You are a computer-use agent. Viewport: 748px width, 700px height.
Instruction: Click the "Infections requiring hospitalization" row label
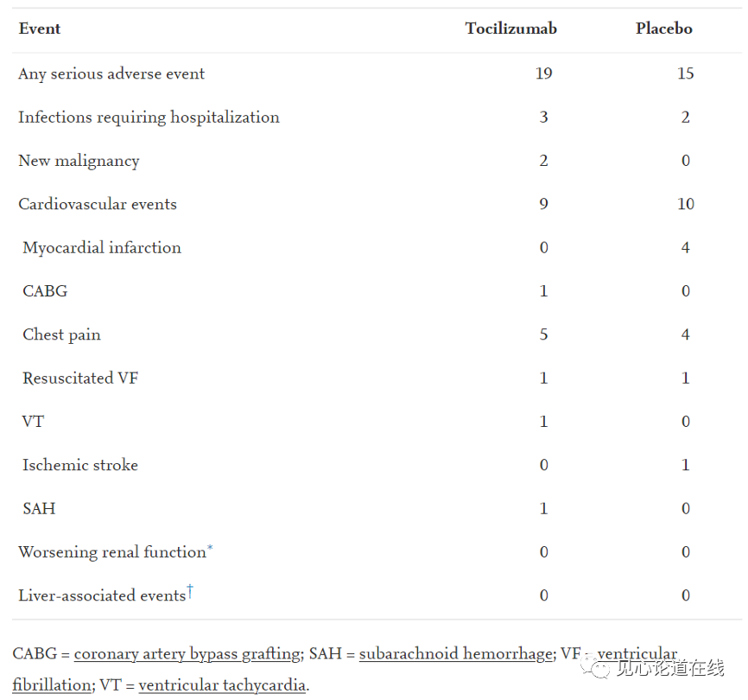tap(149, 117)
